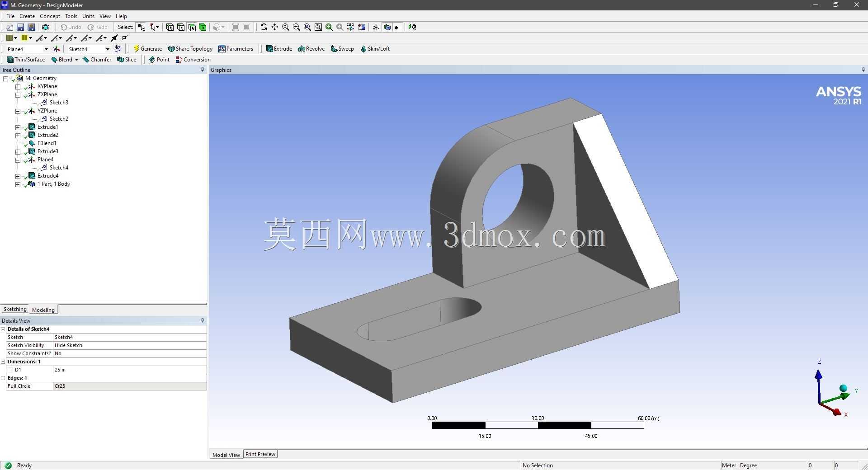Click the Point tool

tap(160, 60)
